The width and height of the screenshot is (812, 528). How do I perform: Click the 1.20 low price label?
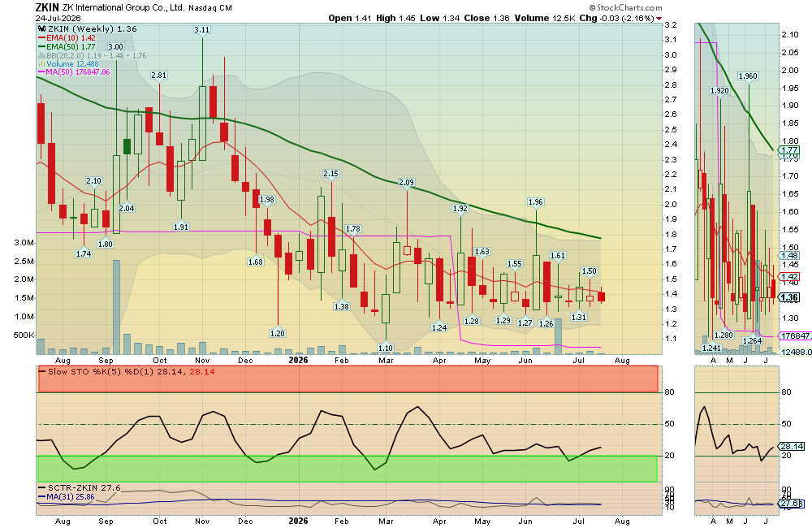point(278,334)
